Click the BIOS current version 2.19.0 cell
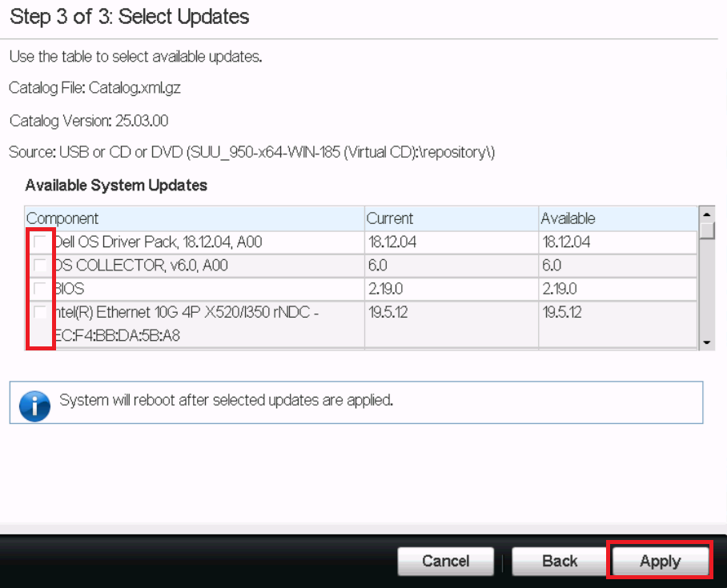Screen dimensions: 727x588 coord(392,289)
